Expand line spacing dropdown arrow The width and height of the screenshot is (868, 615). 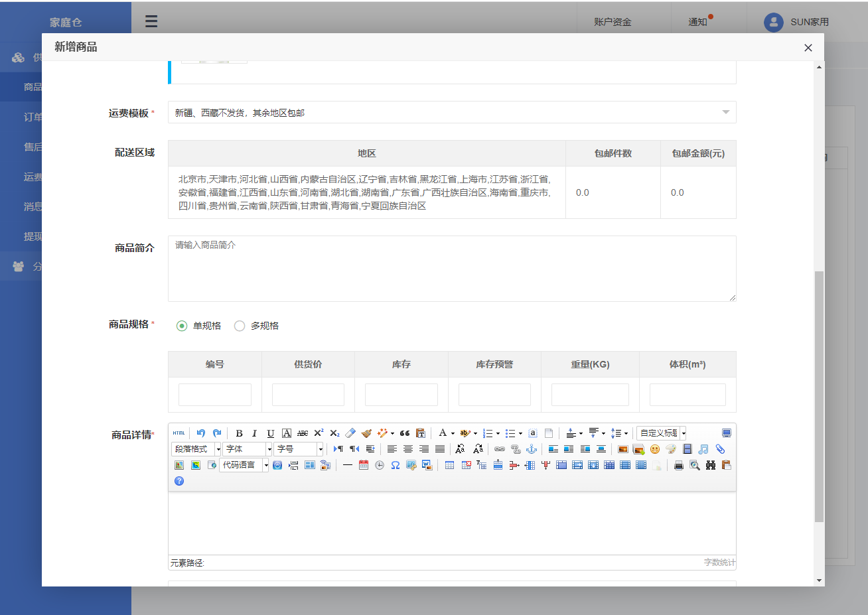pyautogui.click(x=626, y=433)
